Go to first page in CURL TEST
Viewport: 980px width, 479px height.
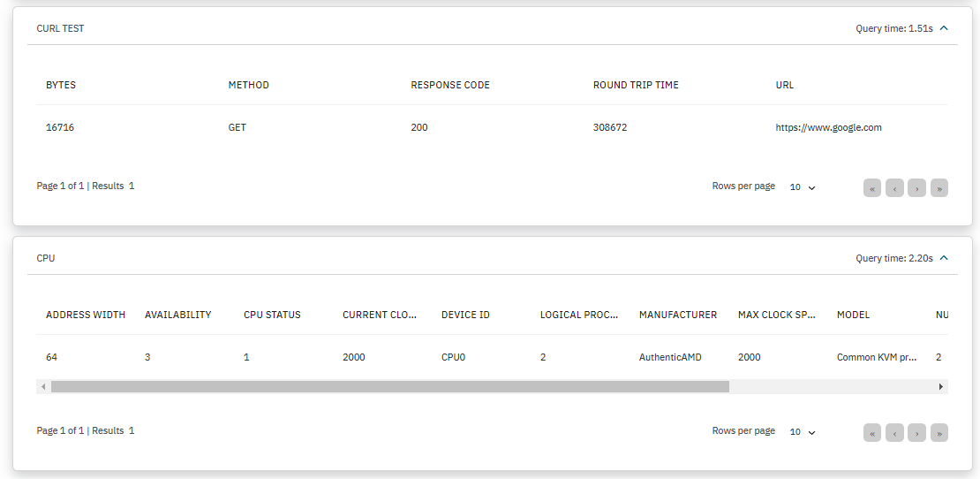[872, 188]
